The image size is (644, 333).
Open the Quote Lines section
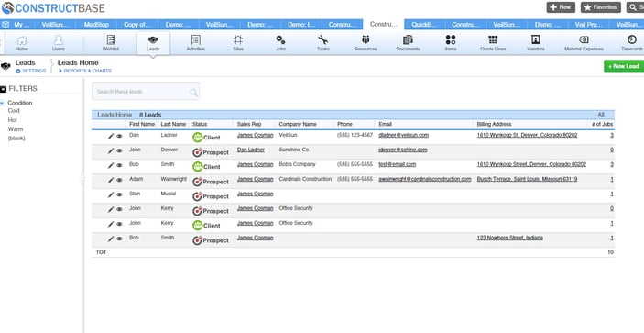tap(493, 43)
